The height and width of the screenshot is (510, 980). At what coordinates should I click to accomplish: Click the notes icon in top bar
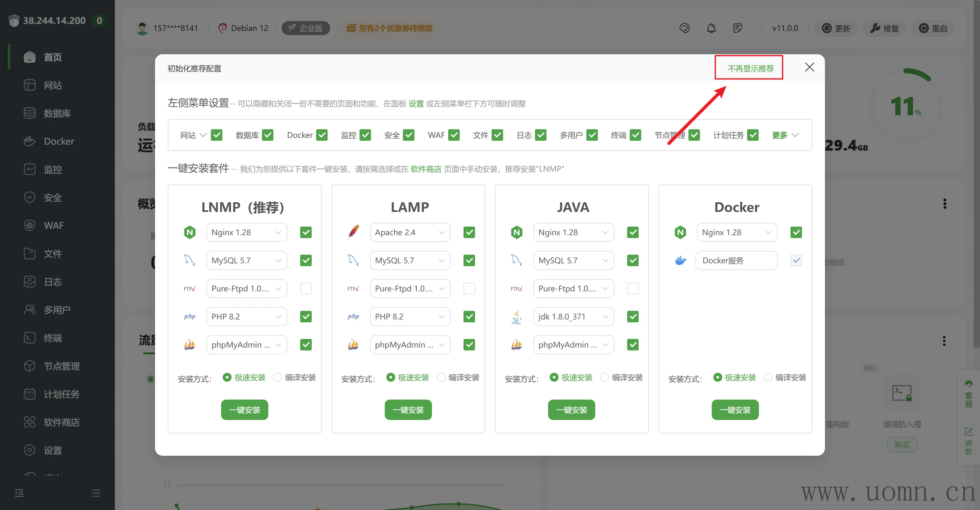(738, 28)
